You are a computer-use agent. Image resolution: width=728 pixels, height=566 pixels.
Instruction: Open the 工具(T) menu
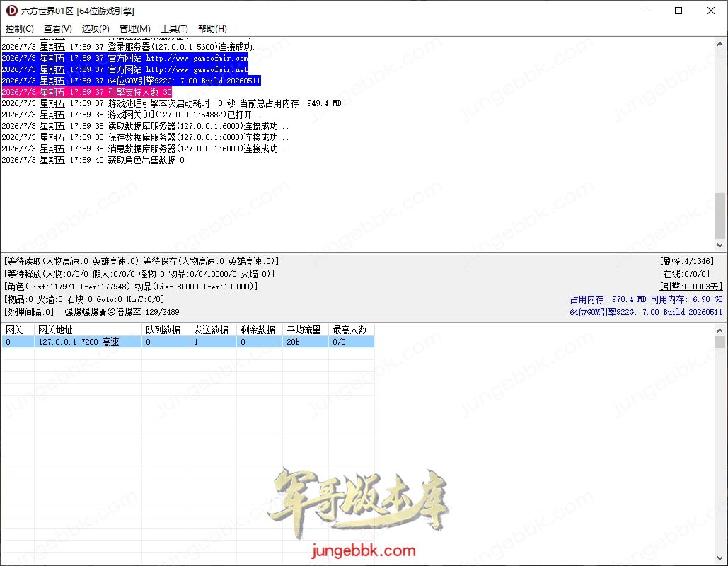tap(174, 29)
